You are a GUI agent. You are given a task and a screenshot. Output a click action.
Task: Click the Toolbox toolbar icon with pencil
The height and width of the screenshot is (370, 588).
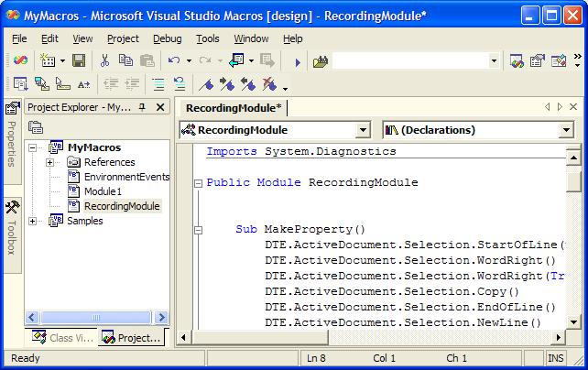pos(559,60)
